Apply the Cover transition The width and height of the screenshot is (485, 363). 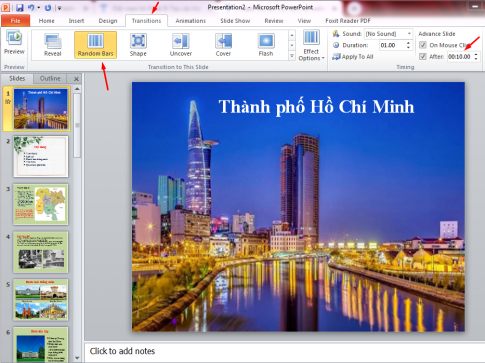point(223,45)
